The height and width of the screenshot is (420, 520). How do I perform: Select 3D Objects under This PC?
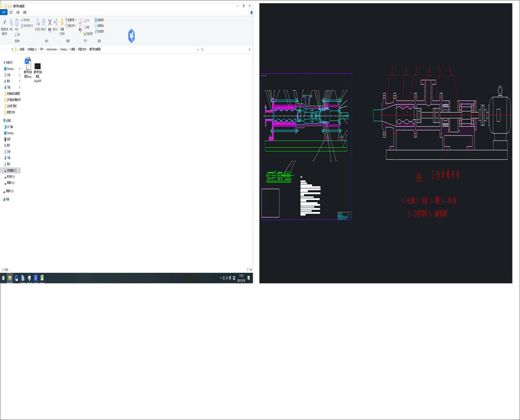pyautogui.click(x=8, y=126)
